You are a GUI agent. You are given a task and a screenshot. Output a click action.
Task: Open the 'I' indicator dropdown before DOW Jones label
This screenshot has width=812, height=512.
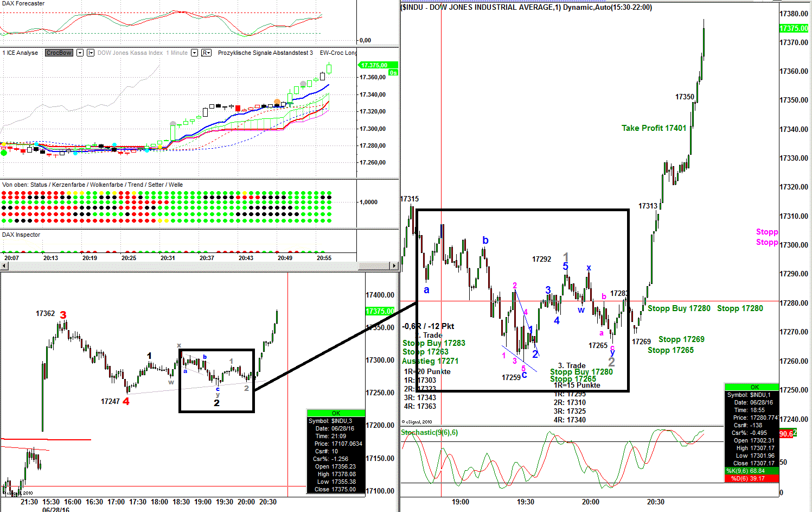[x=91, y=53]
